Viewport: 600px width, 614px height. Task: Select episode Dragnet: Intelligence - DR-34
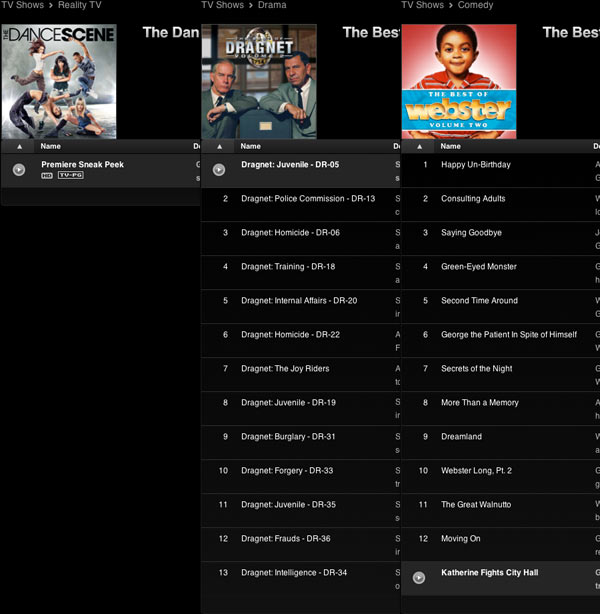pos(294,573)
